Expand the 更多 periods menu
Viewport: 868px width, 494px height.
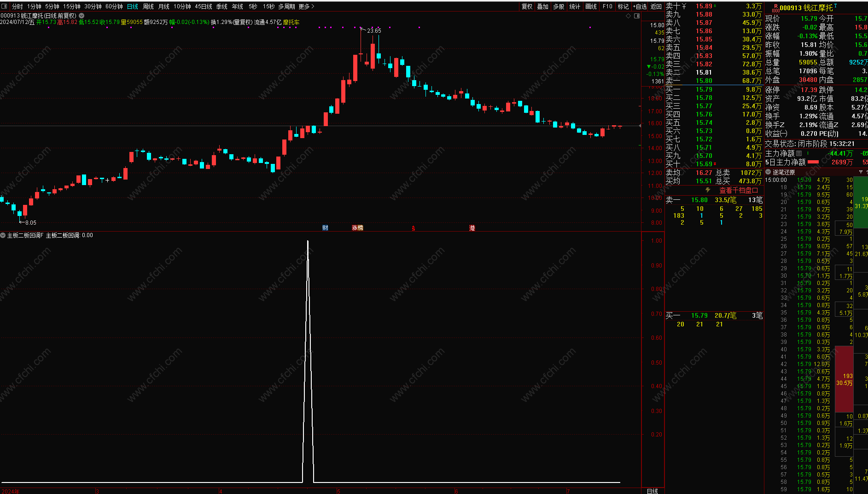(306, 6)
